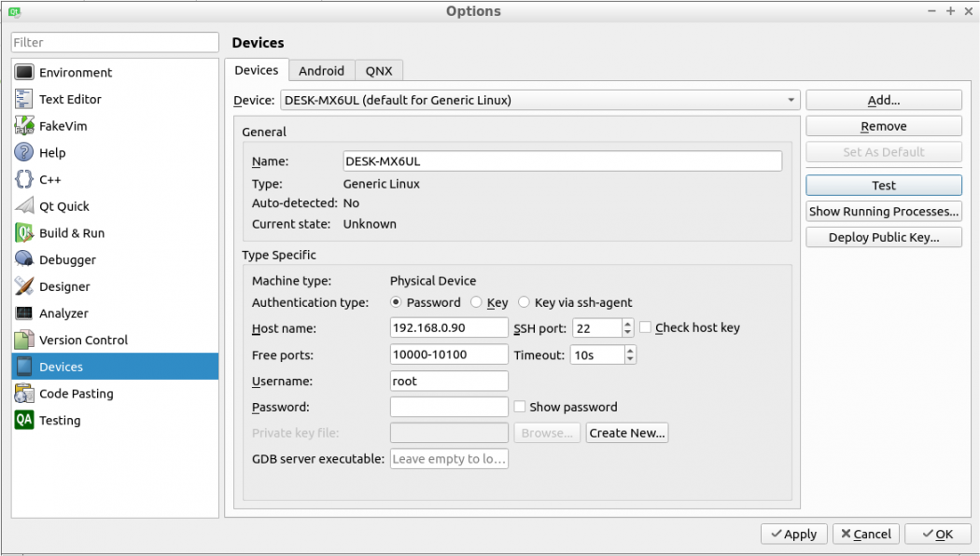
Task: Switch to the QNX tab
Action: [379, 71]
